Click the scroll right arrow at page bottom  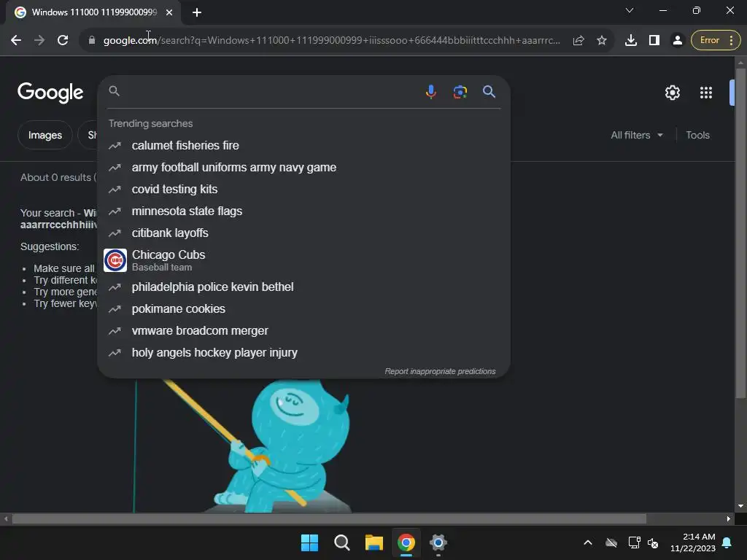tap(729, 518)
